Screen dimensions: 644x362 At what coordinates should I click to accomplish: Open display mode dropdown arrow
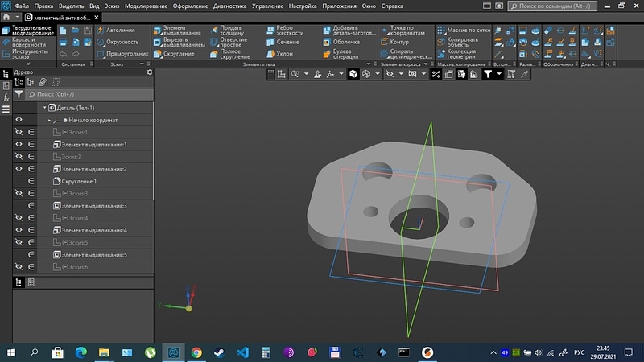[x=378, y=74]
